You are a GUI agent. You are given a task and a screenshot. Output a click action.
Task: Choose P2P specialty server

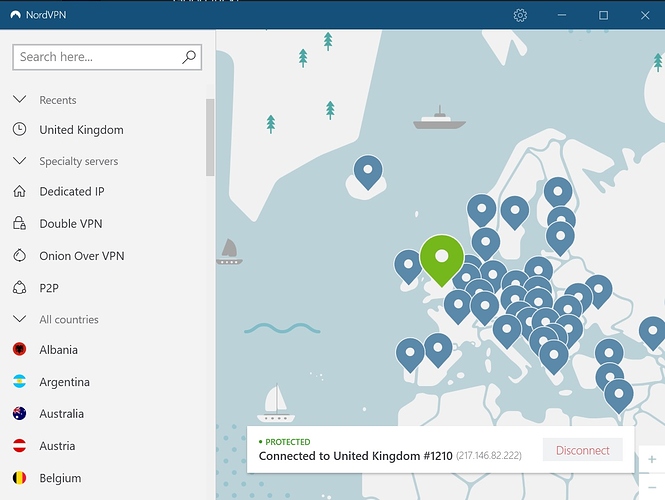click(x=49, y=288)
